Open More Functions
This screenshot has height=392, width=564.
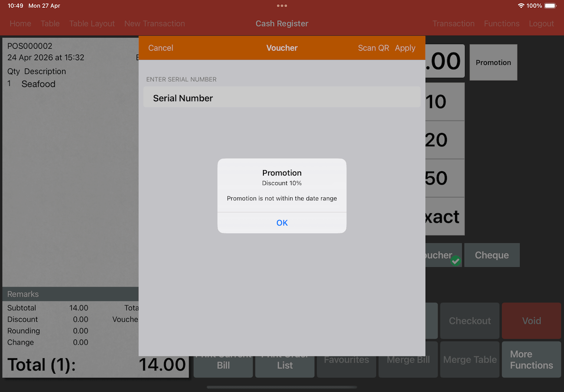coord(531,359)
